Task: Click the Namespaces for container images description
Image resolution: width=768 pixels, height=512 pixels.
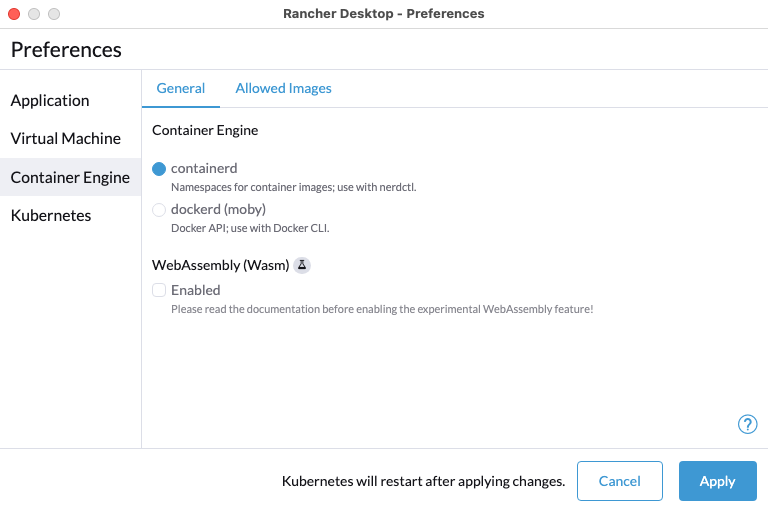Action: click(293, 187)
